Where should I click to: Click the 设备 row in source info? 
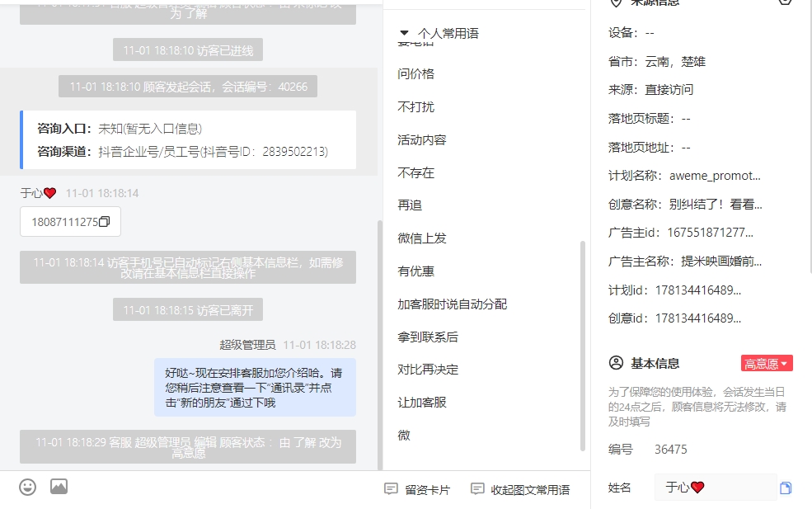pos(631,33)
